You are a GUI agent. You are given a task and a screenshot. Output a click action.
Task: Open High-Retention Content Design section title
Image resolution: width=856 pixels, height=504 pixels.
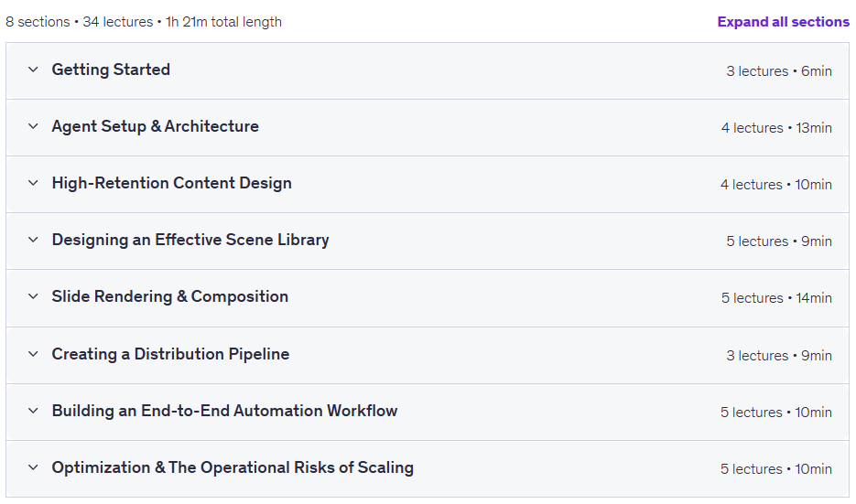[171, 183]
